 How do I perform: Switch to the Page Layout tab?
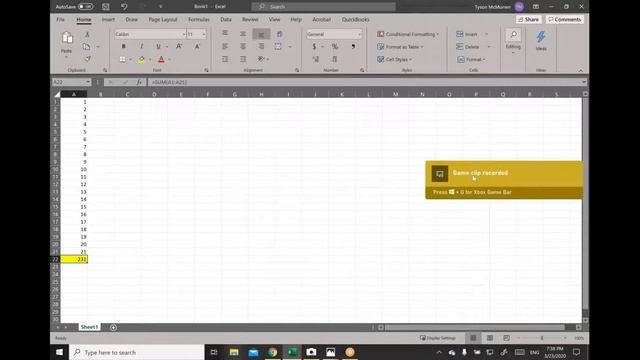[x=163, y=20]
